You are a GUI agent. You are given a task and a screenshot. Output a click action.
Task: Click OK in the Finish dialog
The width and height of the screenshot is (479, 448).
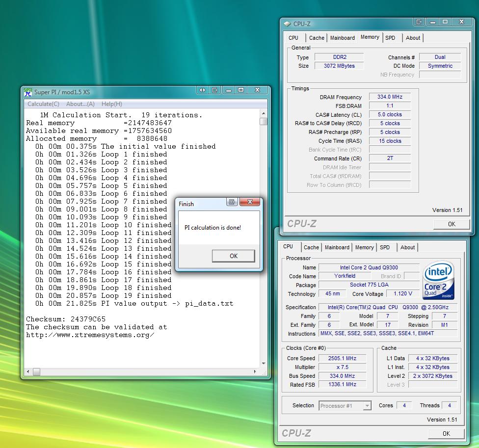(234, 256)
